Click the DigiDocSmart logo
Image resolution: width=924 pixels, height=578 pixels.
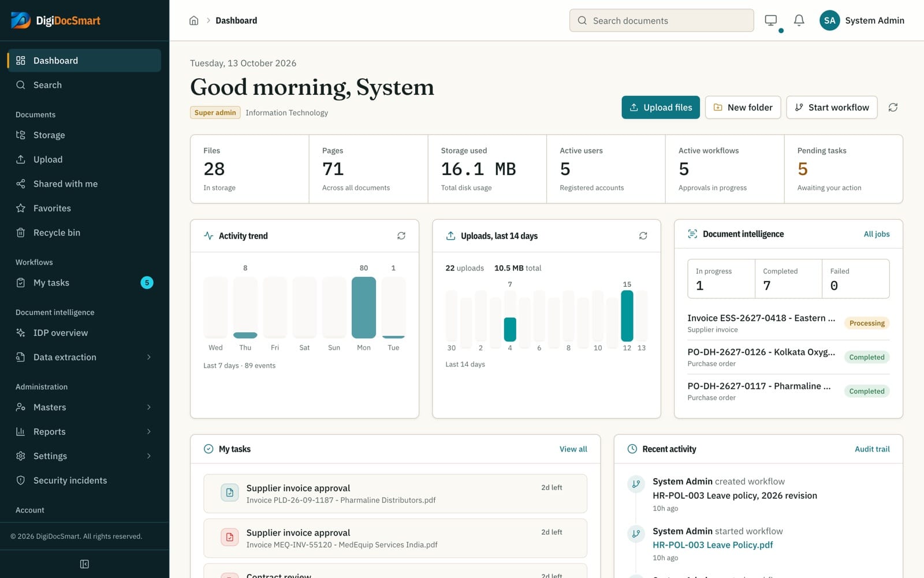coord(55,21)
